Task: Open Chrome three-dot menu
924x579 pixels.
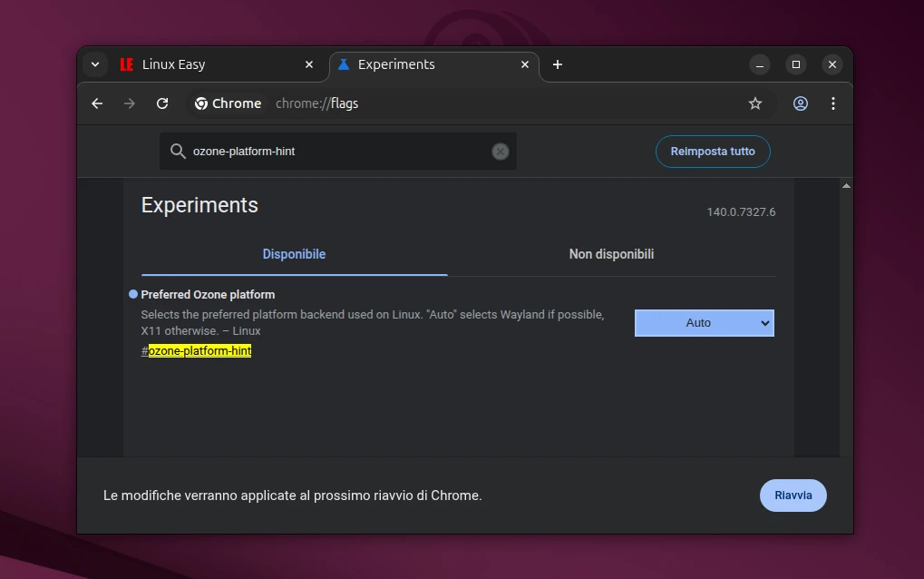Action: [x=832, y=103]
